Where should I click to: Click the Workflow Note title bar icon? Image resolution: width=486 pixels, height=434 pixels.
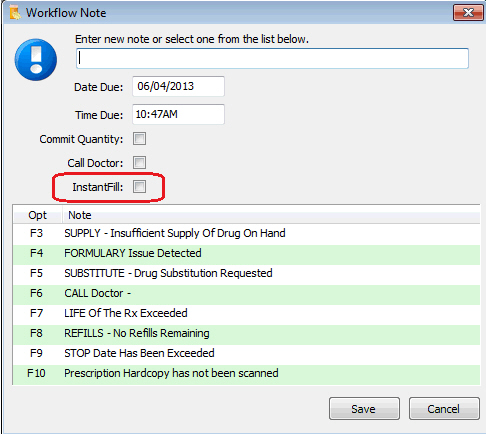(x=15, y=13)
